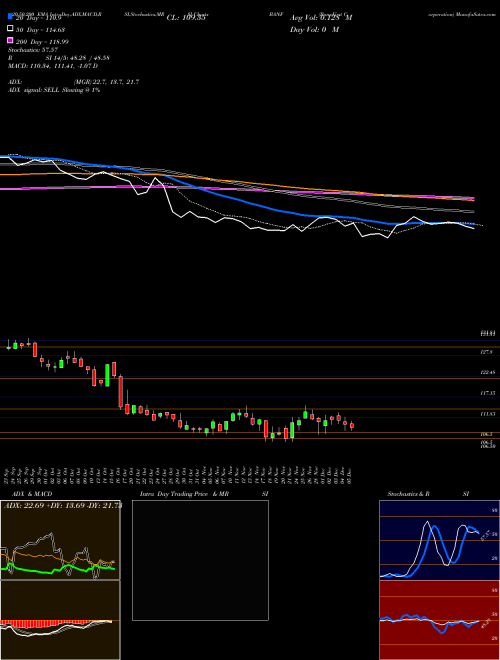Click the 'MACD: 110.34, 111.41, -1.07 D' line

click(x=53, y=66)
